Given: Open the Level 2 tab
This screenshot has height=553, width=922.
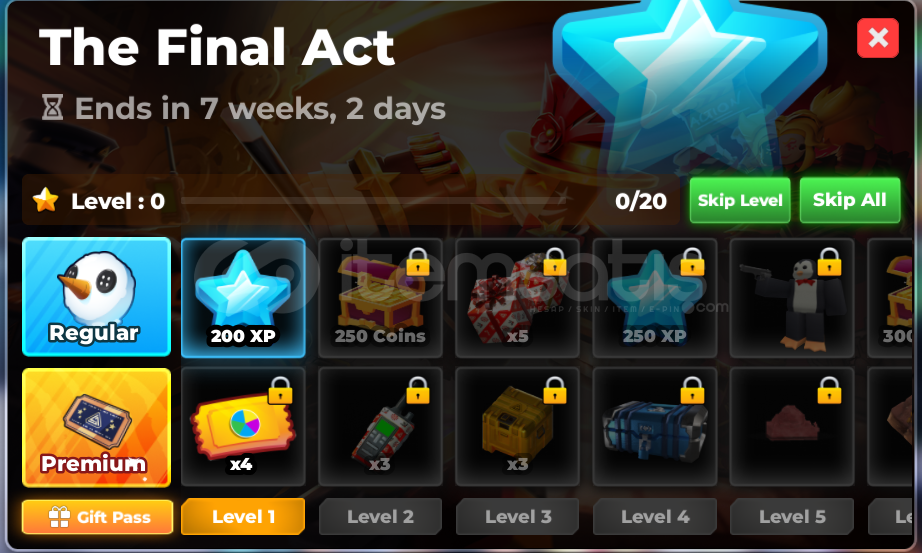Looking at the screenshot, I should pyautogui.click(x=380, y=517).
